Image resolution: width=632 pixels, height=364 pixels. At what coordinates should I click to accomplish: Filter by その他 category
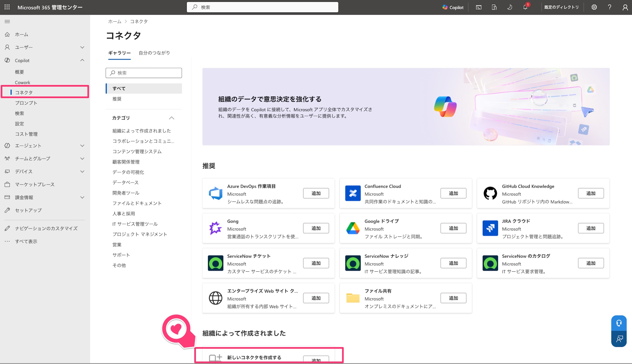click(x=119, y=265)
